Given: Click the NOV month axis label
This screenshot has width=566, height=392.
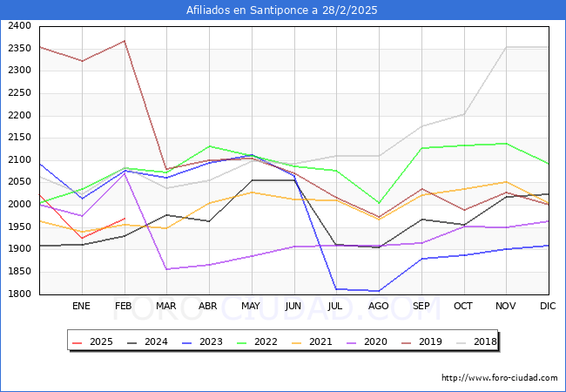Looking at the screenshot, I should [505, 306].
